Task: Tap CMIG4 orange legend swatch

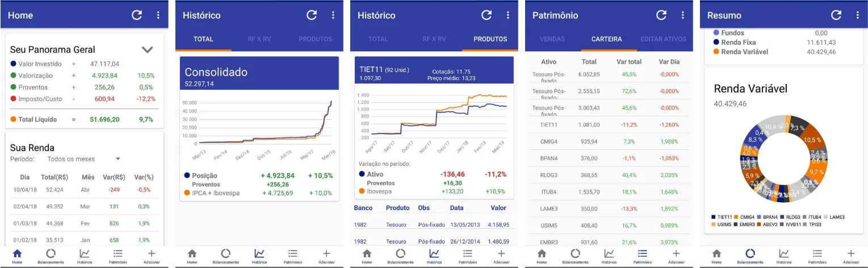Action: coord(736,217)
